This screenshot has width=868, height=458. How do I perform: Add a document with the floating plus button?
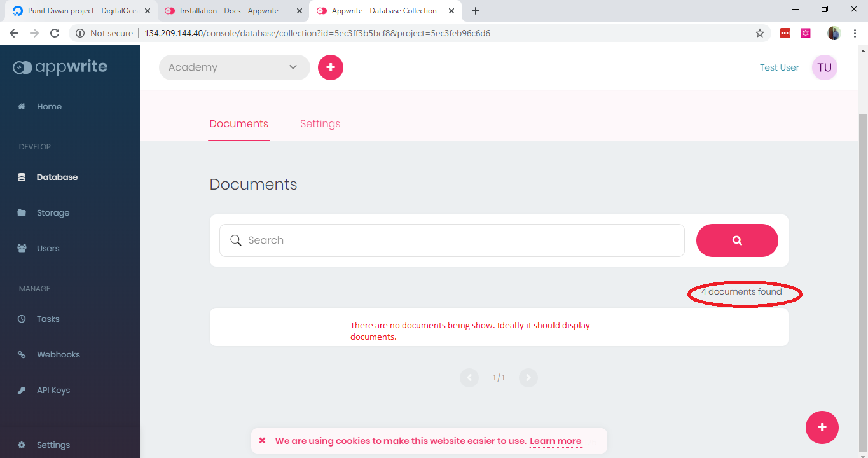point(822,427)
